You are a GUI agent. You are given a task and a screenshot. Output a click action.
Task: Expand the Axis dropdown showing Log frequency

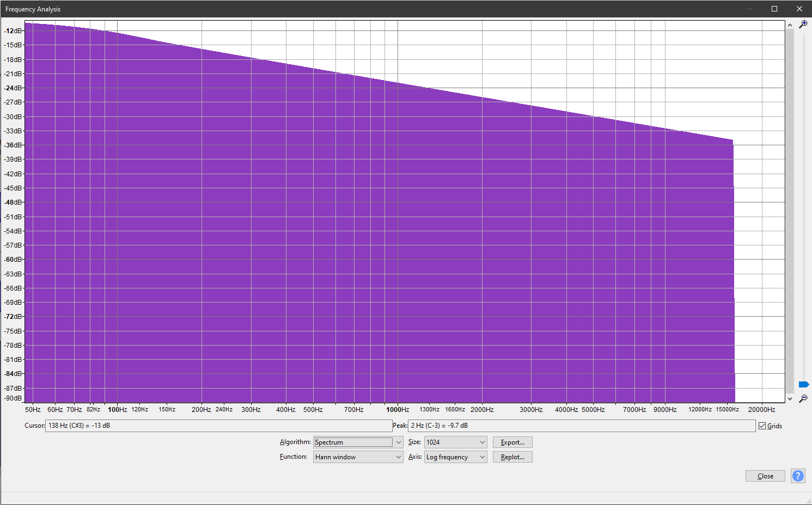pos(455,457)
